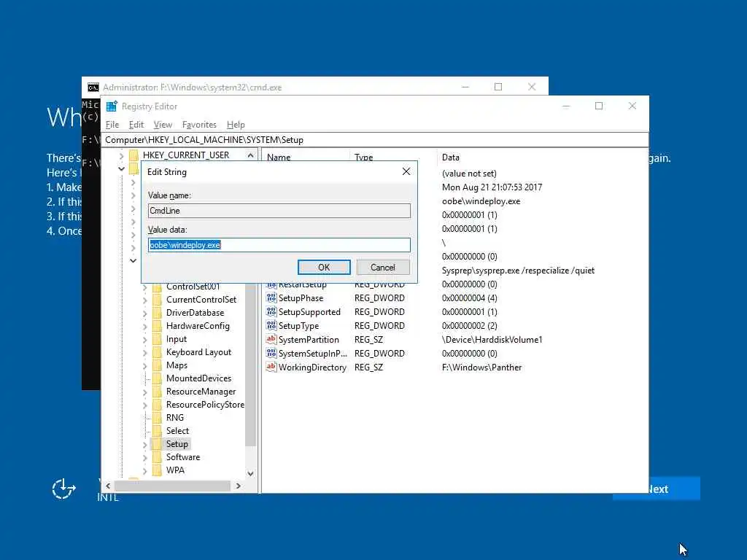Click the Value data text field

pos(279,245)
